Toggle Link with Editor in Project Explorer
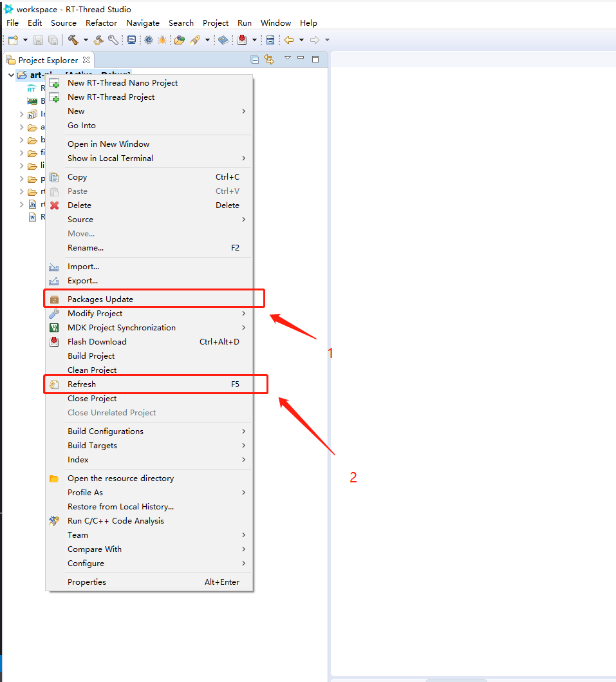 point(269,59)
